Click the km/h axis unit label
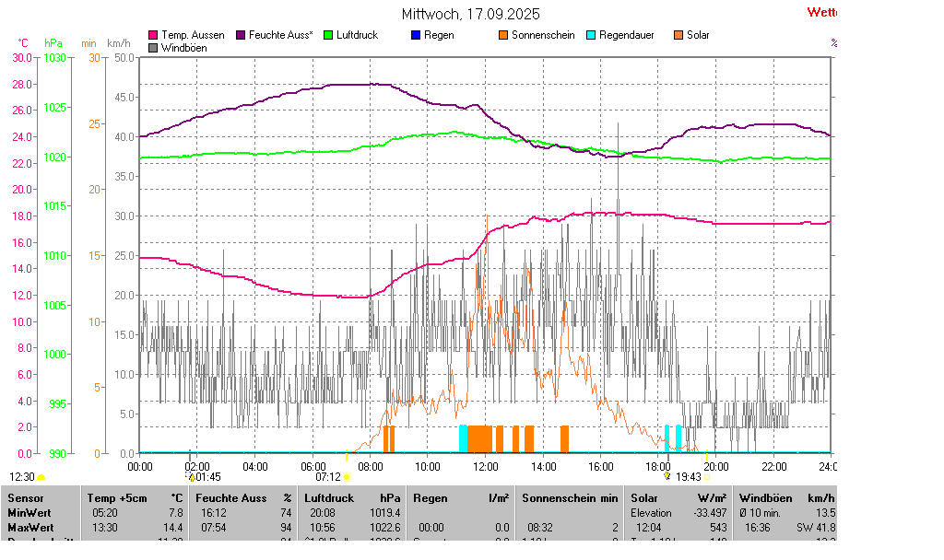 tap(119, 43)
